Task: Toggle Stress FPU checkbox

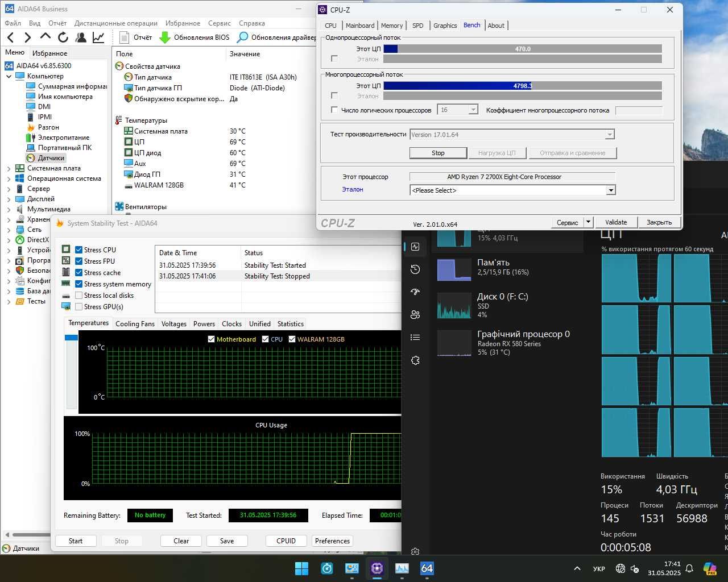Action: [79, 261]
